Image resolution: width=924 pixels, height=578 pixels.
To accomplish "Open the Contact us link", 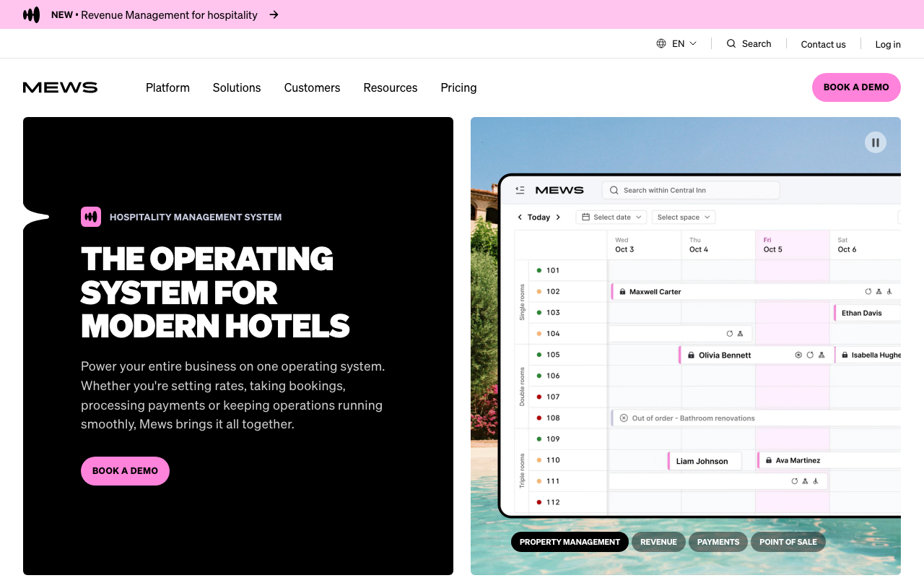I will pos(823,44).
